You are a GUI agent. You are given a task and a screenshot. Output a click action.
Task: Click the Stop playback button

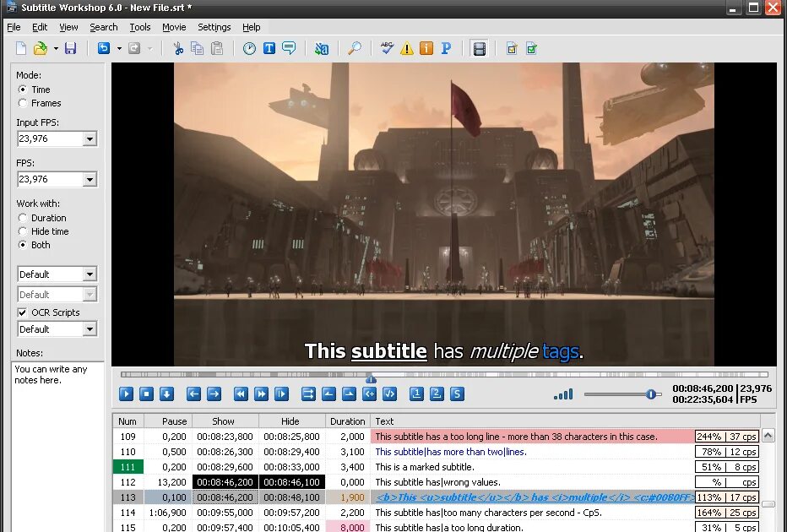pyautogui.click(x=146, y=394)
